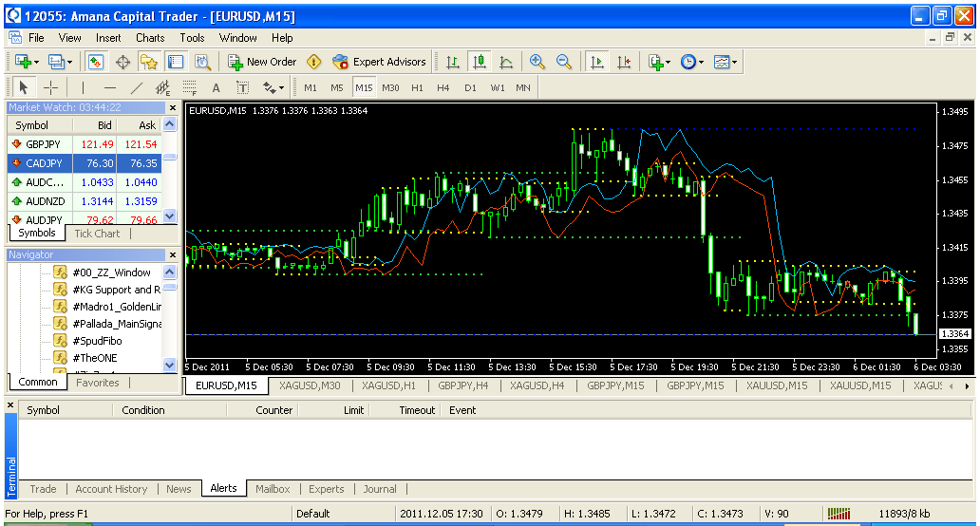Click the Zoom In magnifier icon
Screen dimensions: 980x526
click(x=537, y=62)
